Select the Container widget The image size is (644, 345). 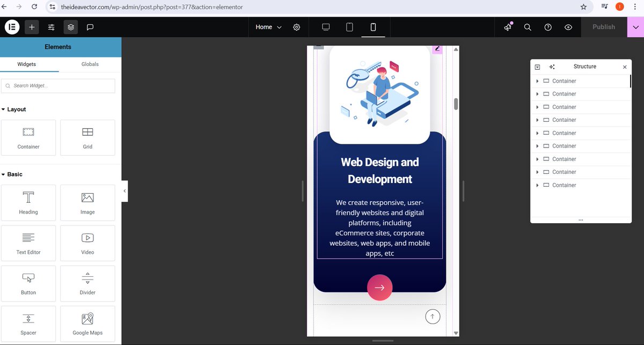coord(28,137)
